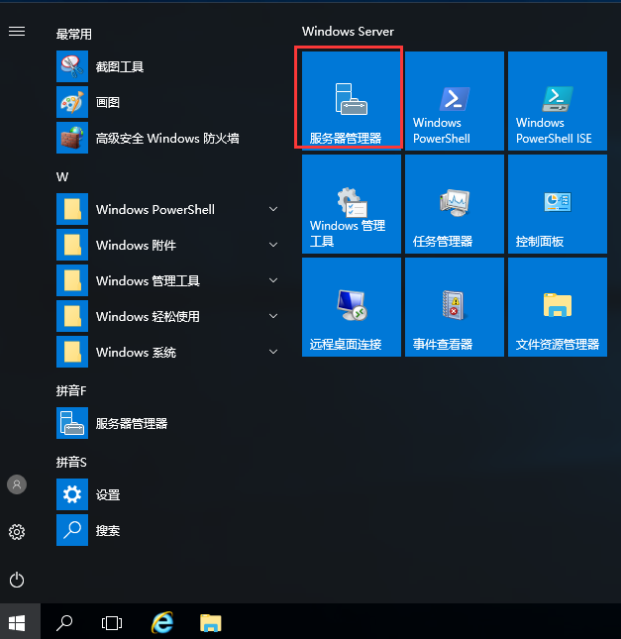The width and height of the screenshot is (621, 639).
Task: Open the 远程桌面连接 tile
Action: (x=351, y=307)
